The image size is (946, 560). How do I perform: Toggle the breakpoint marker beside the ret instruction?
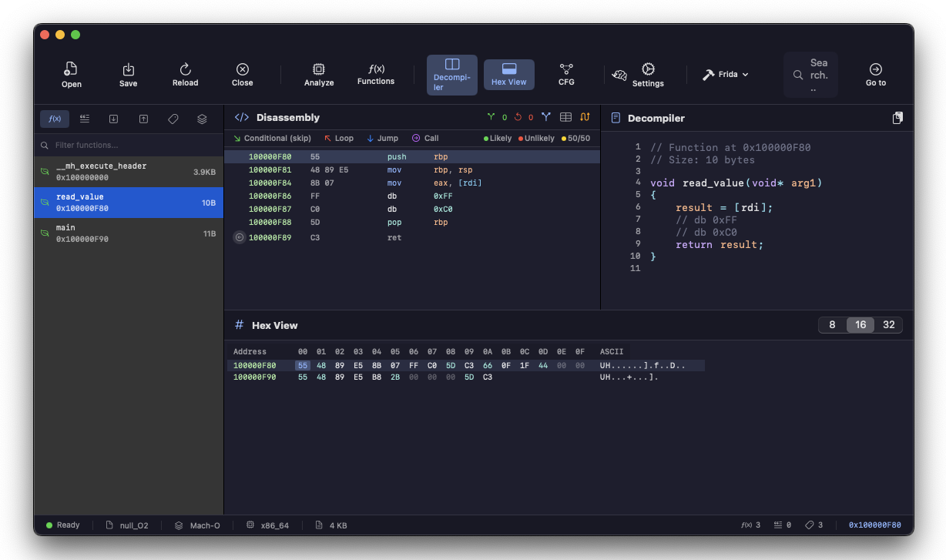pyautogui.click(x=239, y=237)
